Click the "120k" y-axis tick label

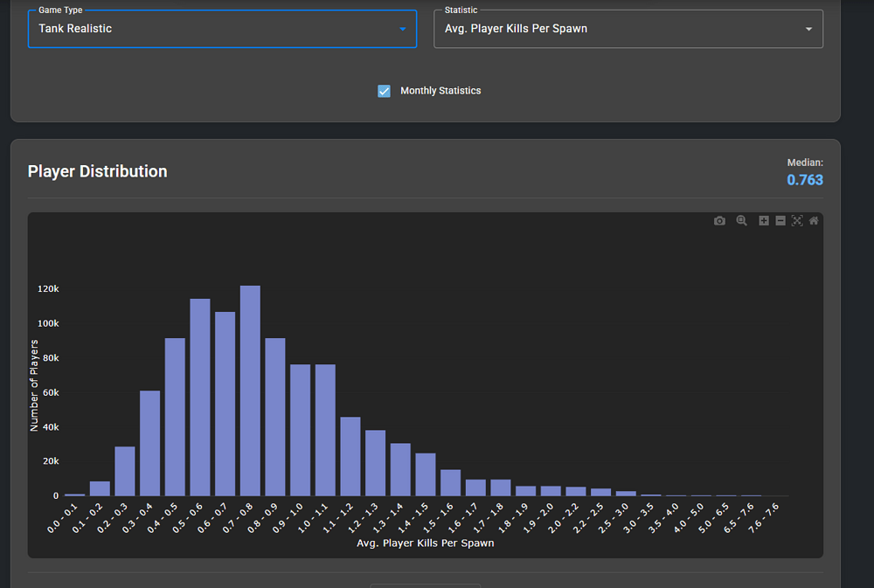48,288
